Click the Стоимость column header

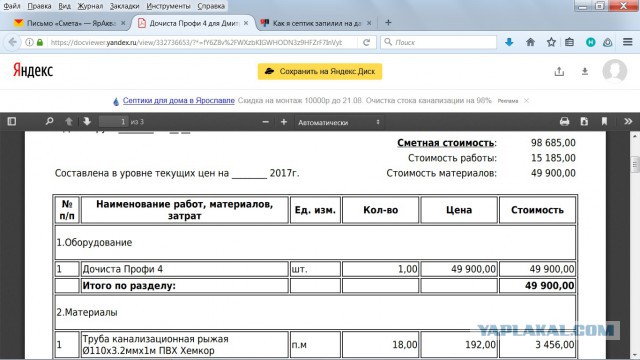tap(537, 210)
